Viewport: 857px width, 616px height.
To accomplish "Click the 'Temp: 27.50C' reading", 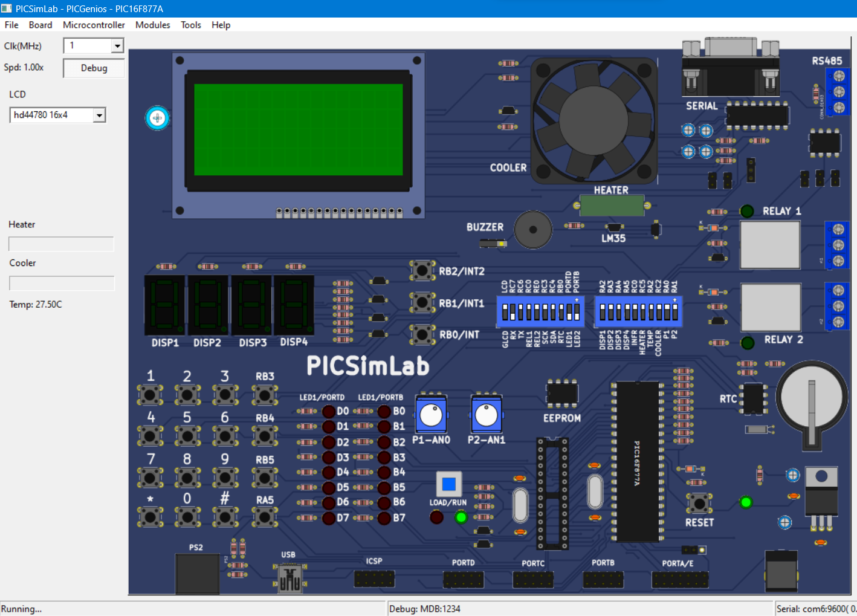I will [x=36, y=304].
